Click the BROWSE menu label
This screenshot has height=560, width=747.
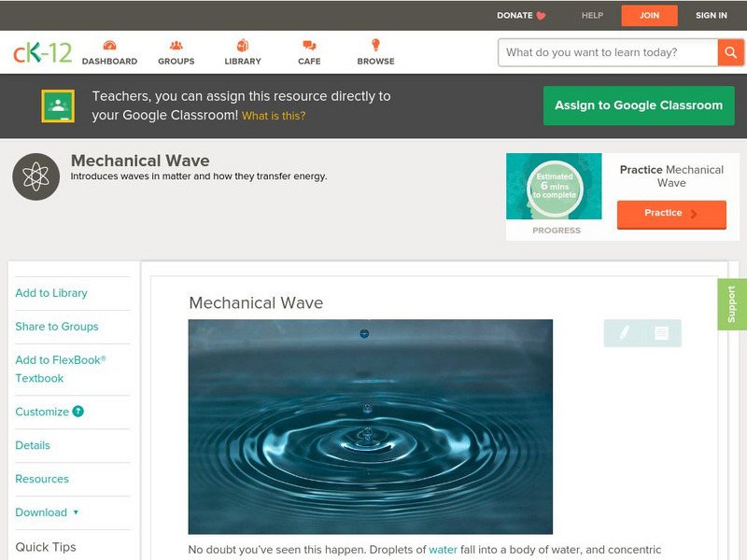(376, 62)
